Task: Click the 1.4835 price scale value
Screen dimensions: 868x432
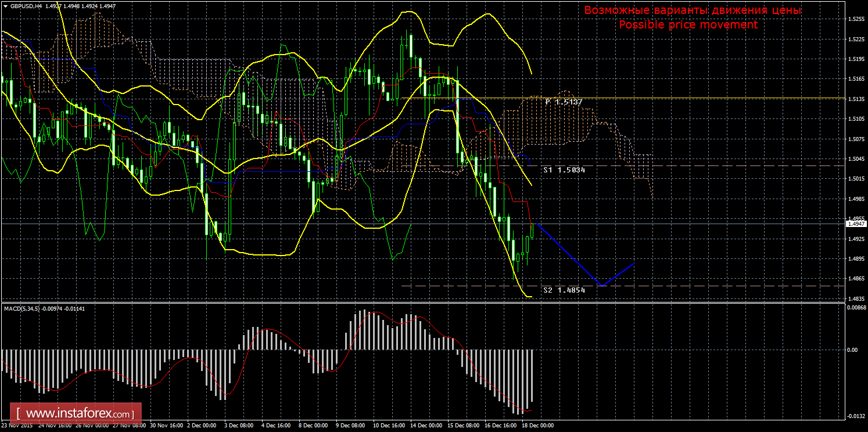Action: [855, 298]
